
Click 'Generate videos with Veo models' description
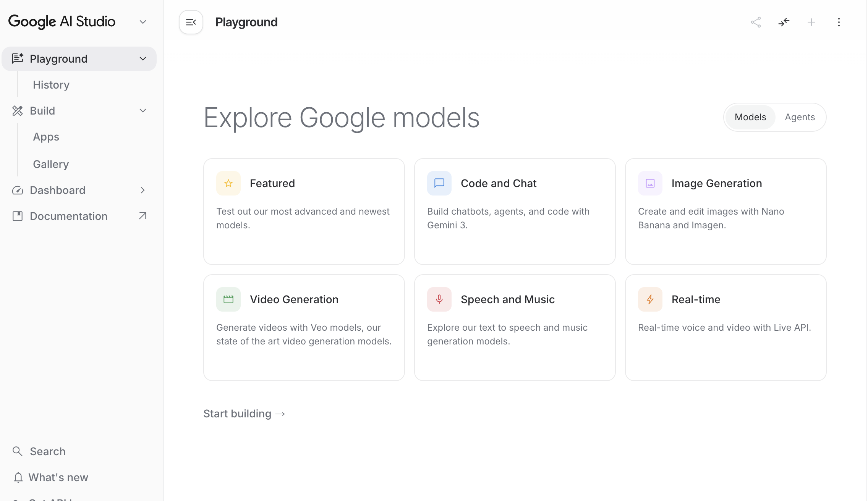pyautogui.click(x=304, y=335)
